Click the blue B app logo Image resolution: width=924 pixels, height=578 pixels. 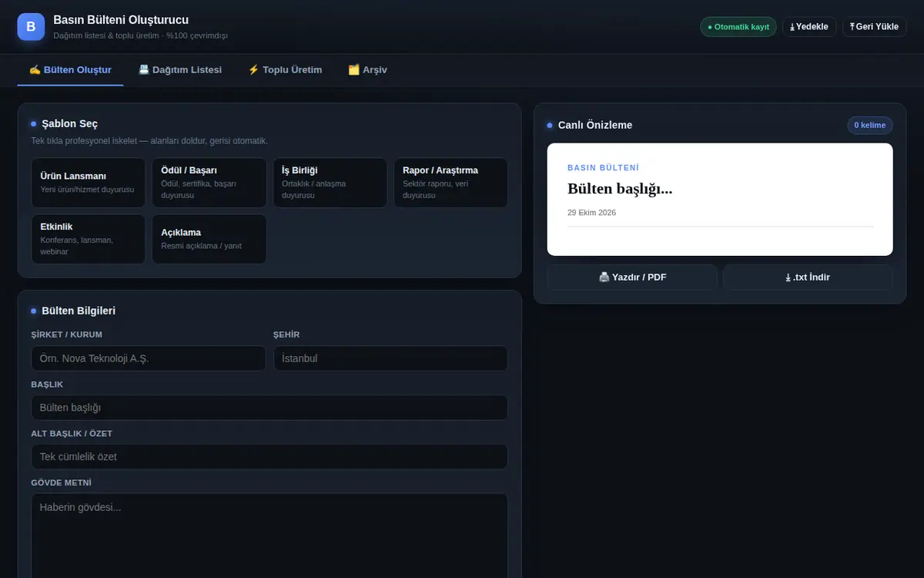(x=31, y=27)
